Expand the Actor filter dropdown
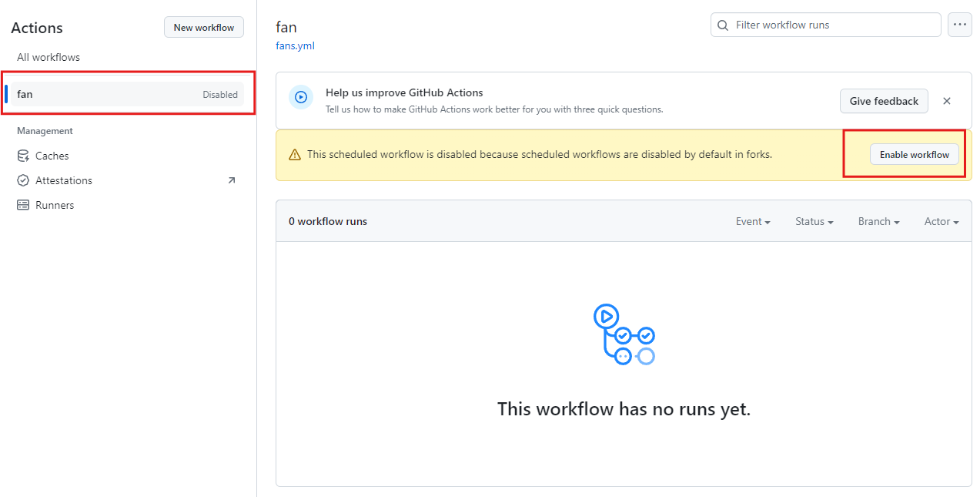980x497 pixels. 942,221
